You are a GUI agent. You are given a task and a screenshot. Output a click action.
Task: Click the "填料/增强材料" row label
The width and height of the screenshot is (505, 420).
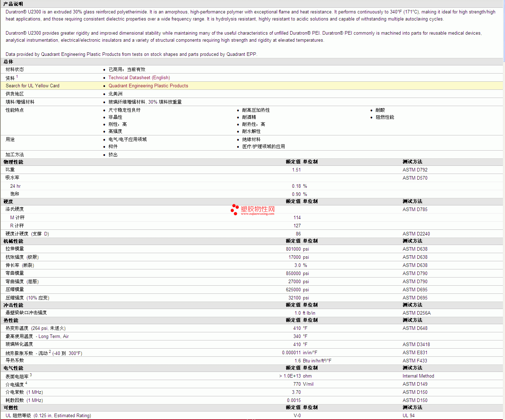tap(20, 102)
